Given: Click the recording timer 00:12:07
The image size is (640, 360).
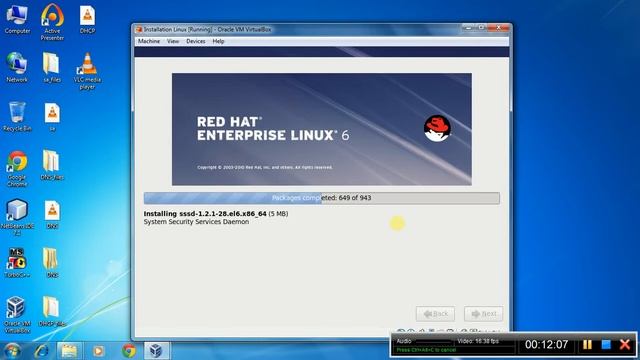Looking at the screenshot, I should pos(547,344).
